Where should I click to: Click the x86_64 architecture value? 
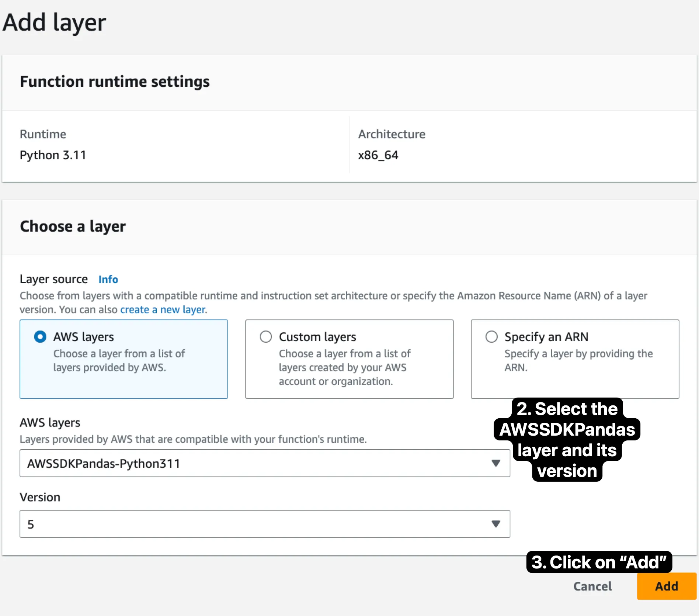pyautogui.click(x=378, y=155)
